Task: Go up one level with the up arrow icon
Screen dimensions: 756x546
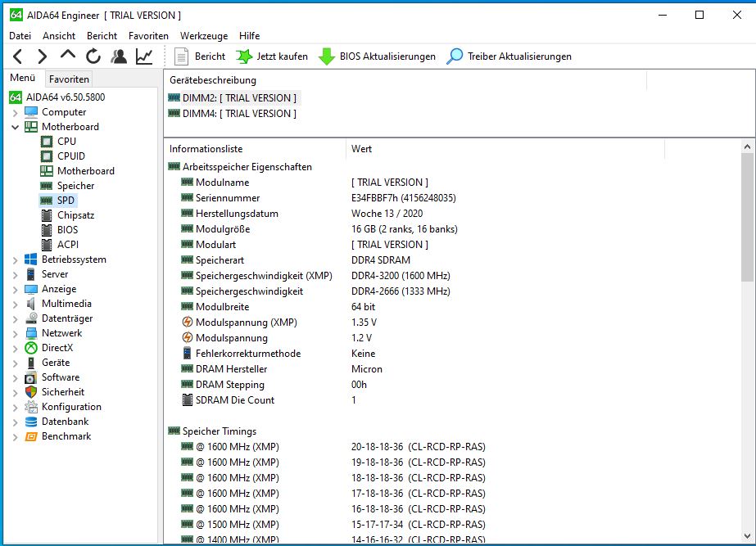Action: pyautogui.click(x=67, y=56)
